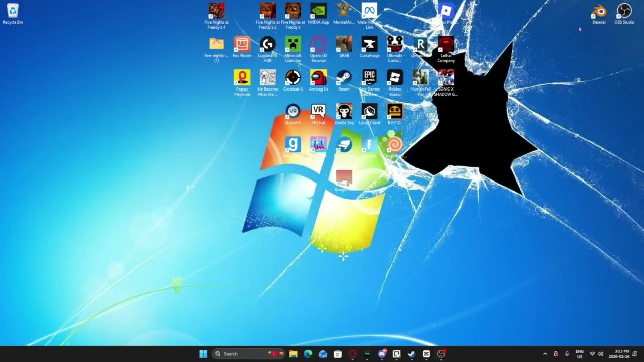644x362 pixels.
Task: Select the five-nights folder on desktop
Action: click(x=216, y=49)
